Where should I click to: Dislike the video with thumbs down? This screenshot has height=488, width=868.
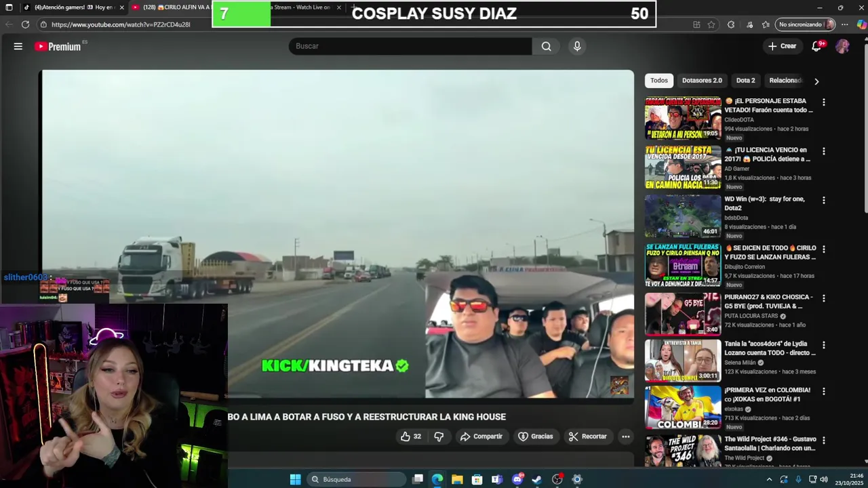click(x=439, y=436)
